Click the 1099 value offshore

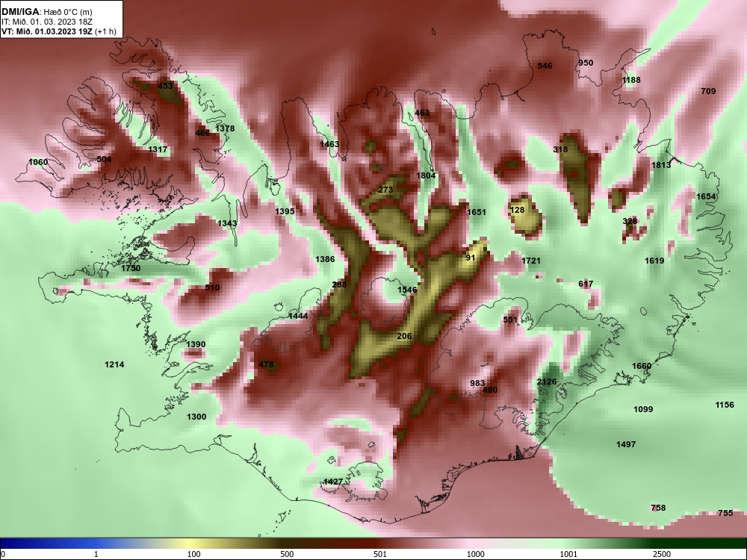pyautogui.click(x=643, y=409)
